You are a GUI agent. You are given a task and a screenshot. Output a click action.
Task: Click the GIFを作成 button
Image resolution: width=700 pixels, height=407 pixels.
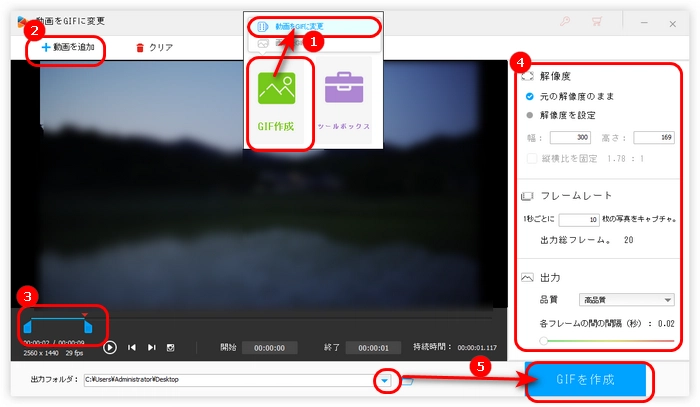coord(585,380)
